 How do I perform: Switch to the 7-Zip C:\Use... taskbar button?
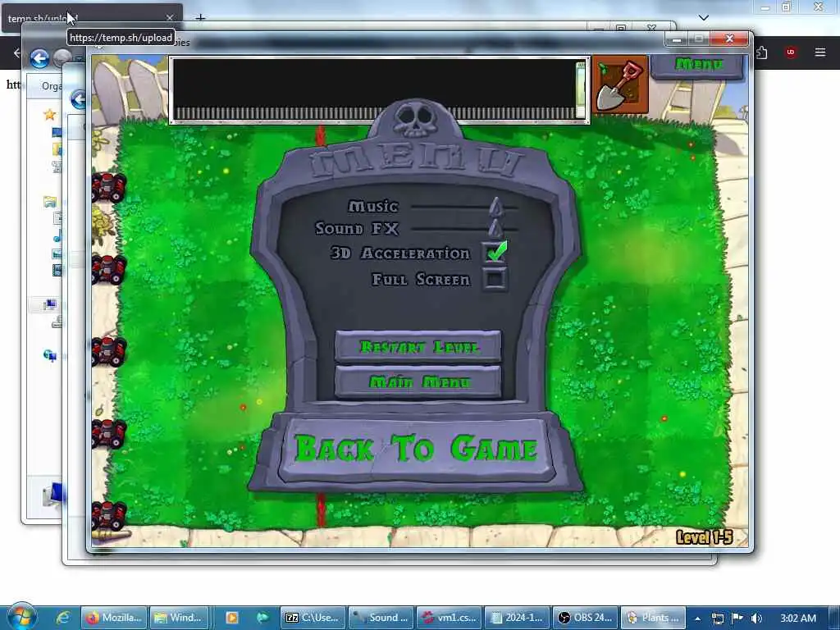click(313, 618)
